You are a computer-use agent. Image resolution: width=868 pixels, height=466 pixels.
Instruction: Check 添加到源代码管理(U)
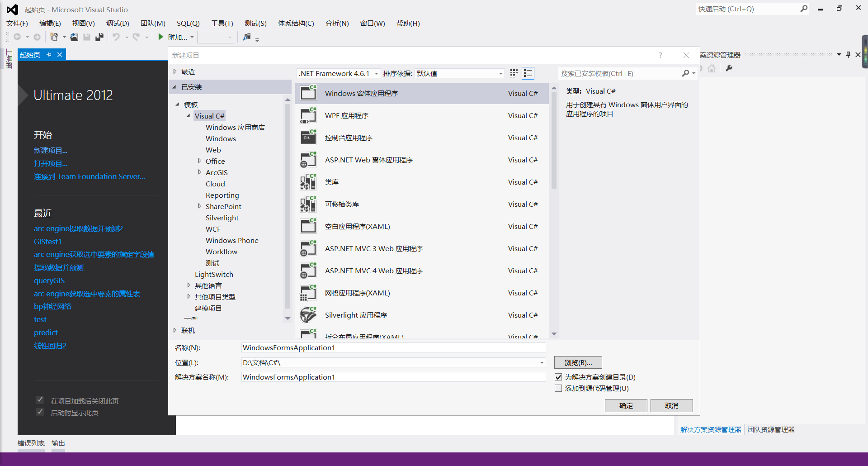coord(559,388)
